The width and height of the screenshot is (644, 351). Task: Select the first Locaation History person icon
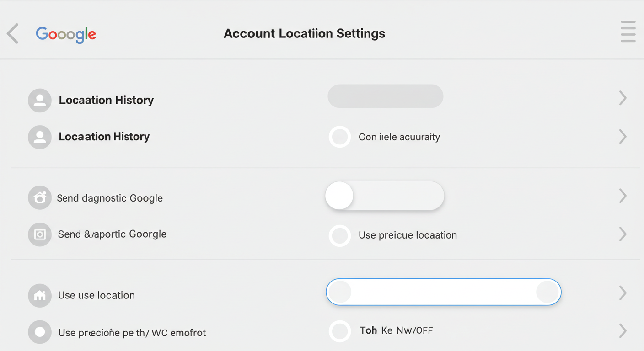coord(40,100)
